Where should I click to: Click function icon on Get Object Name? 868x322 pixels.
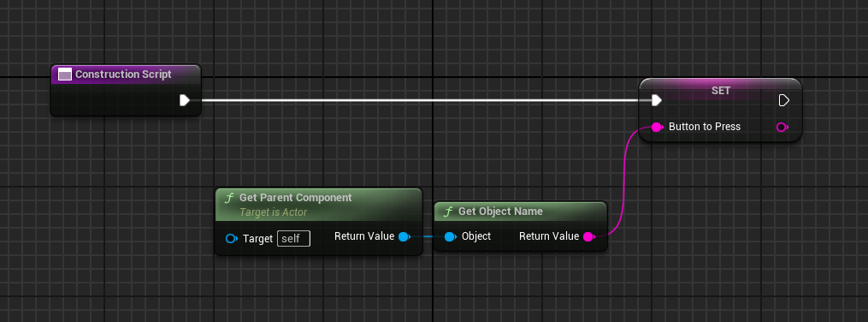[x=447, y=212]
